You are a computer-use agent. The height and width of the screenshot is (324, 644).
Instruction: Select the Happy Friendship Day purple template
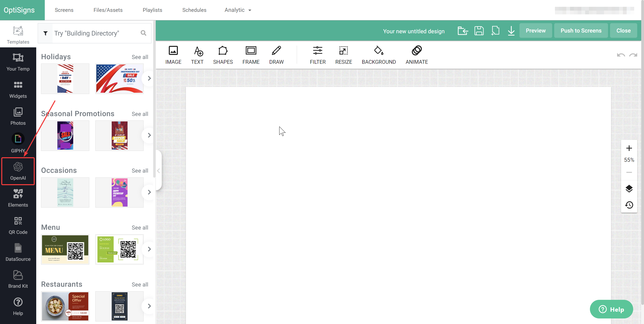tap(119, 192)
